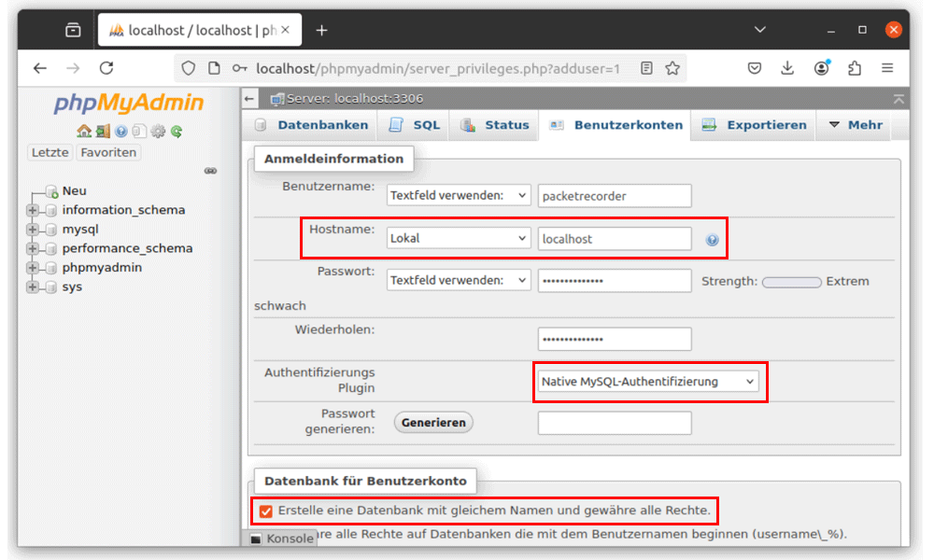Image resolution: width=934 pixels, height=560 pixels.
Task: Open browser extensions puzzle icon
Action: (855, 68)
